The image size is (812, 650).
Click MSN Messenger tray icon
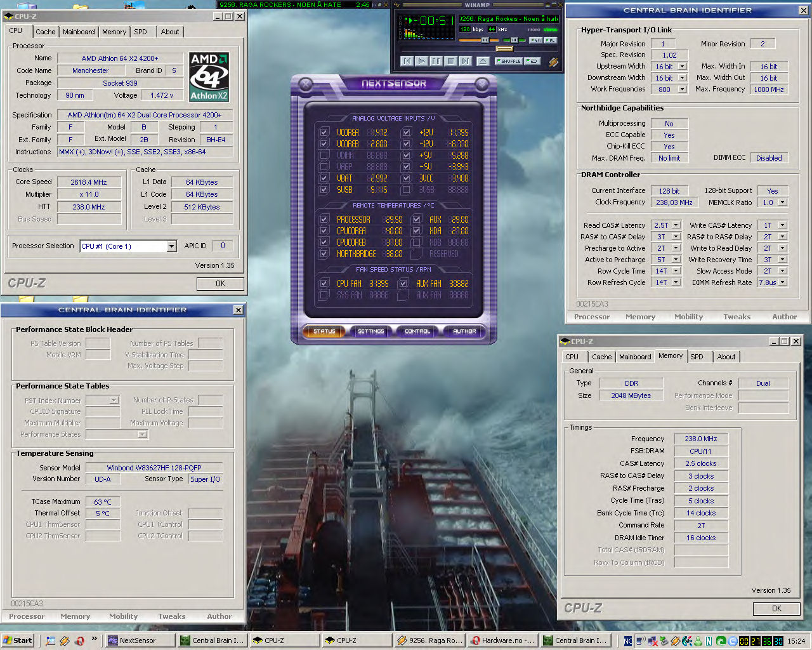point(698,641)
